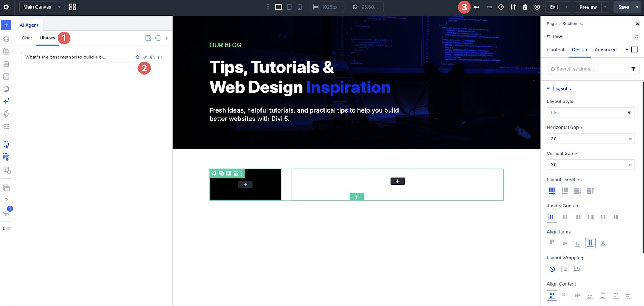The image size is (644, 306).
Task: Set Align Items to baseline
Action: pos(603,243)
